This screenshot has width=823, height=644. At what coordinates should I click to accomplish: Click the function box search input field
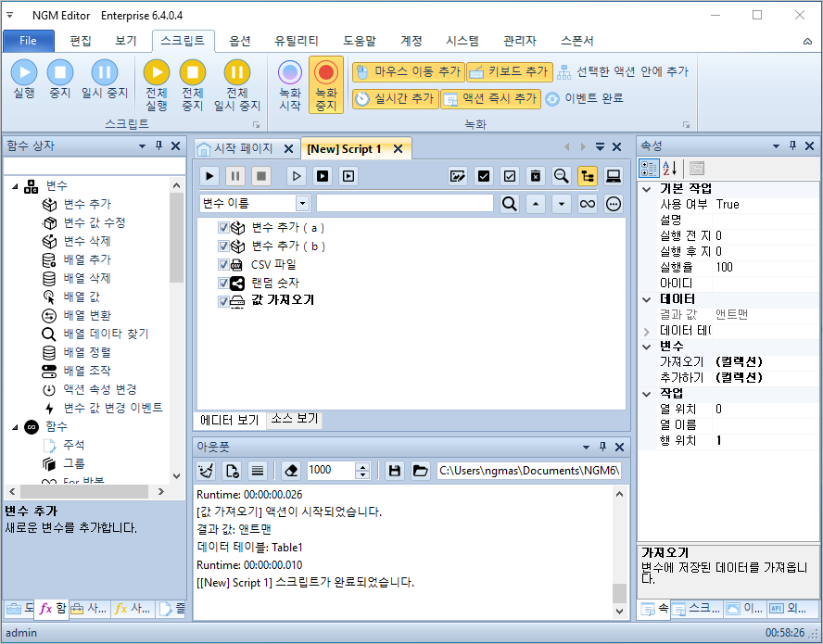coord(95,167)
